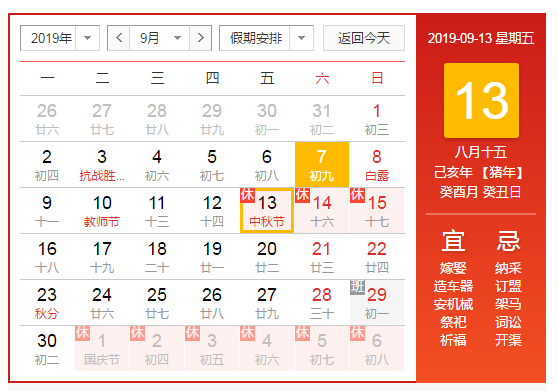The image size is (558, 391).
Task: Go to next month arrow
Action: 201,38
